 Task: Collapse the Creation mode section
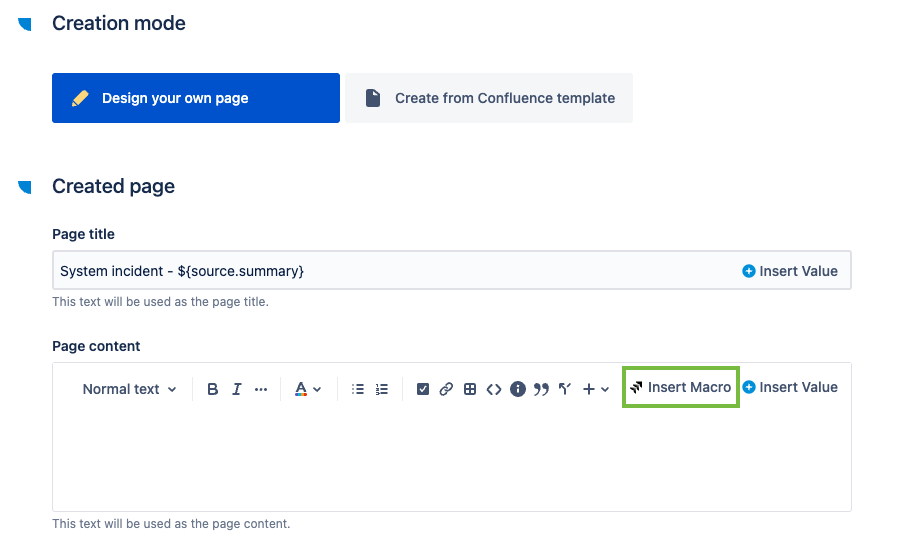pos(25,24)
